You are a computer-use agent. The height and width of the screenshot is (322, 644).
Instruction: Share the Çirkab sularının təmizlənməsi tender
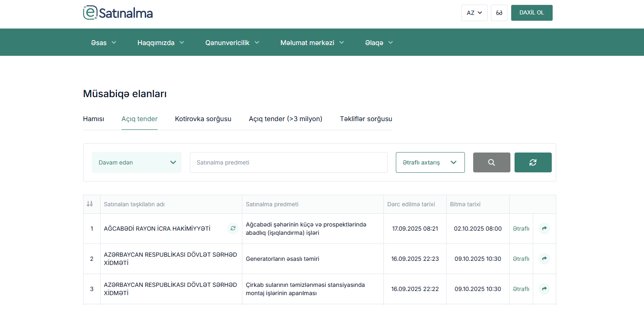[544, 289]
